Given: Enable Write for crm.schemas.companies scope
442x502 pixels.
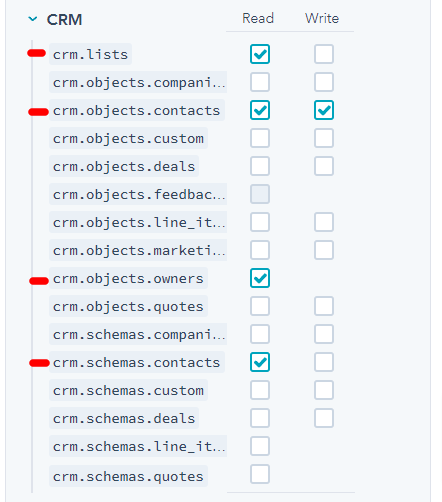Looking at the screenshot, I should pyautogui.click(x=324, y=334).
